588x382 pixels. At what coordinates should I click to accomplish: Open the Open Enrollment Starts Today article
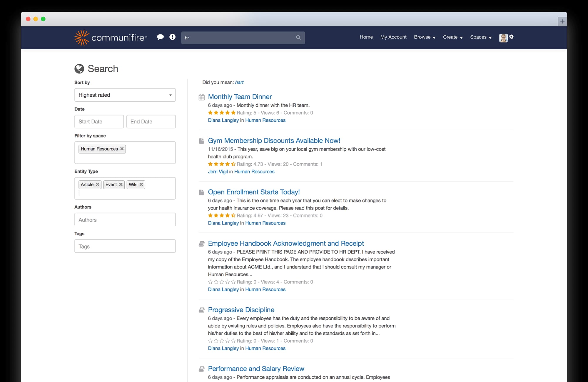coord(254,192)
